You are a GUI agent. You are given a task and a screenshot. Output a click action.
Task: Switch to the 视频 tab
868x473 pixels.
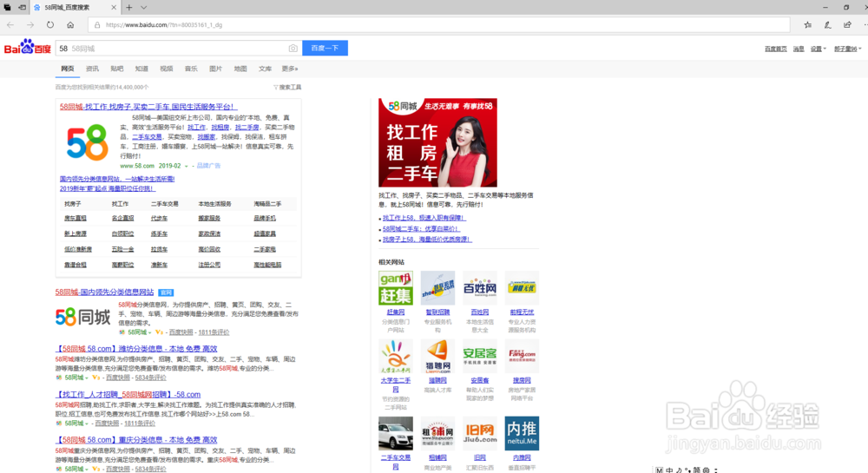point(166,69)
